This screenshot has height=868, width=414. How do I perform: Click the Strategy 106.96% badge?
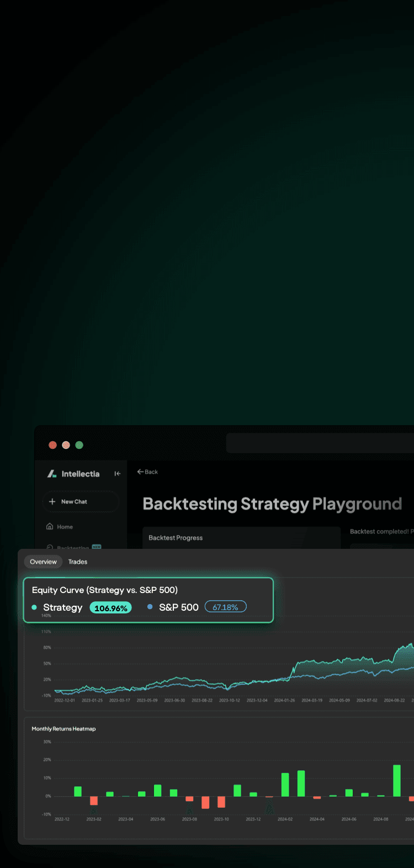click(111, 608)
